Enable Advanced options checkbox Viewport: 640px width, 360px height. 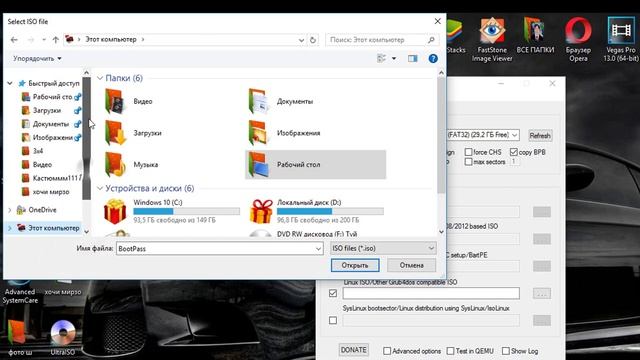tap(387, 351)
